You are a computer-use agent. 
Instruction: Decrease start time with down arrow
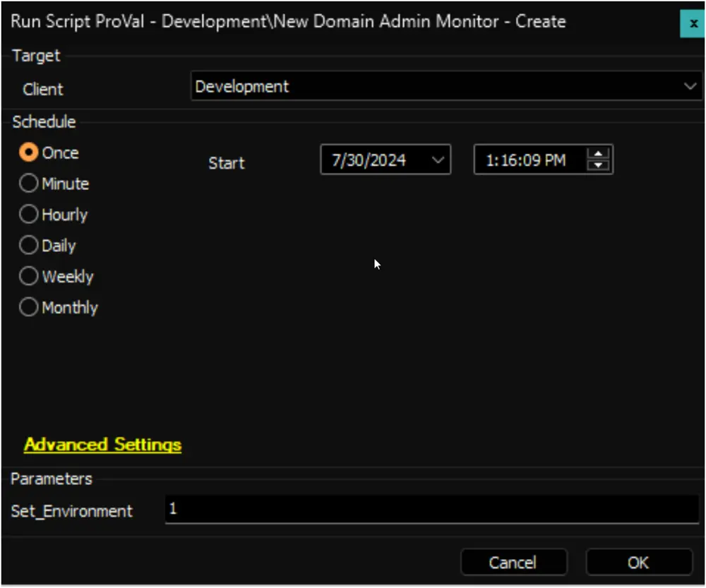point(598,165)
